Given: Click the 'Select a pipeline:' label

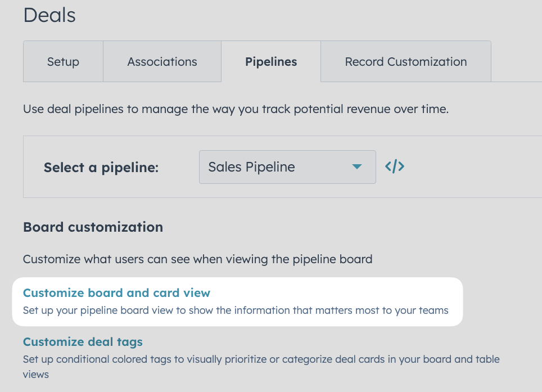Looking at the screenshot, I should [101, 167].
